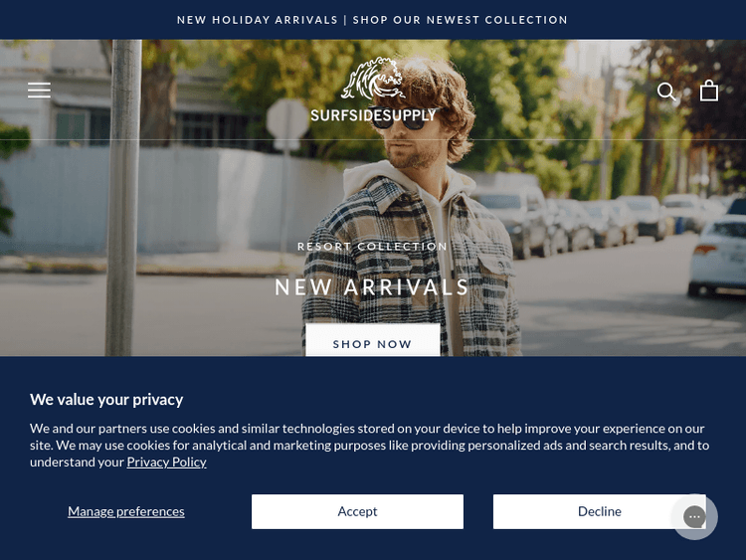Click the SURFSIDESUPPLY brand name
The width and height of the screenshot is (746, 560).
(373, 115)
